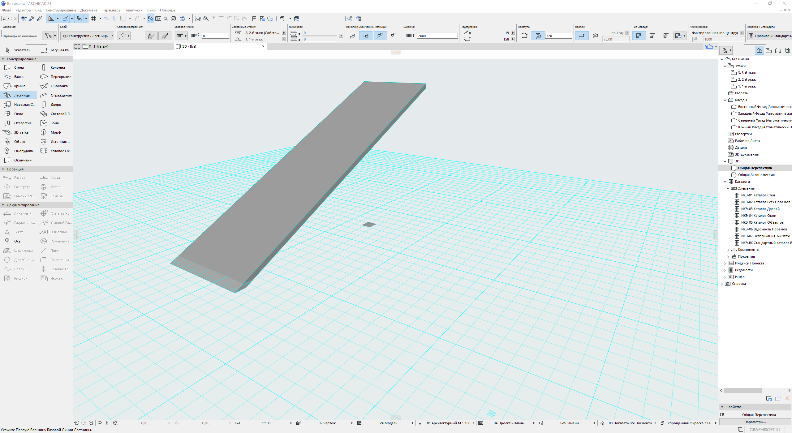This screenshot has height=433, width=792.
Task: Switch navigator to Layout Book icon
Action: 778,50
